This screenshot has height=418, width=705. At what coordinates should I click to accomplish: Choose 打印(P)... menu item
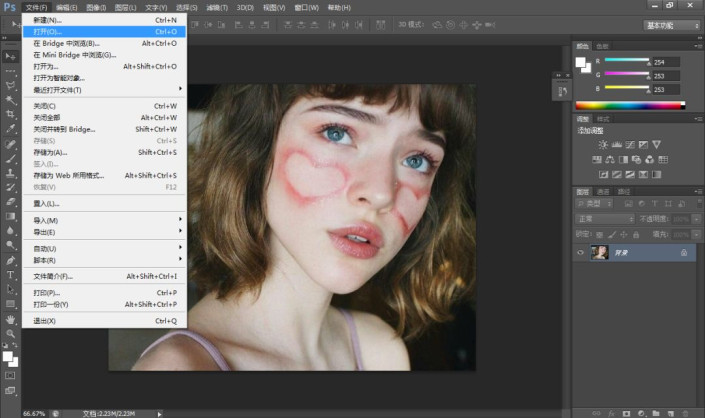coord(104,293)
